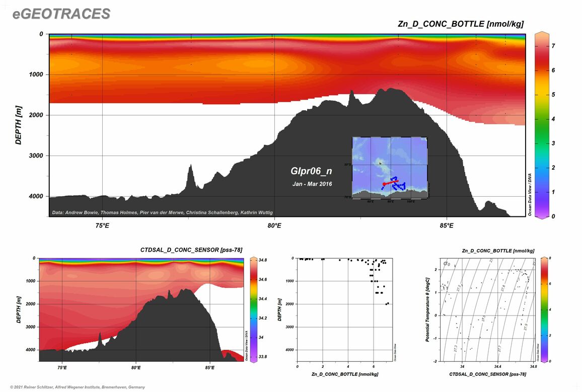Select the red cruise track on inset map
Image resolution: width=582 pixels, height=392 pixels.
(391, 183)
